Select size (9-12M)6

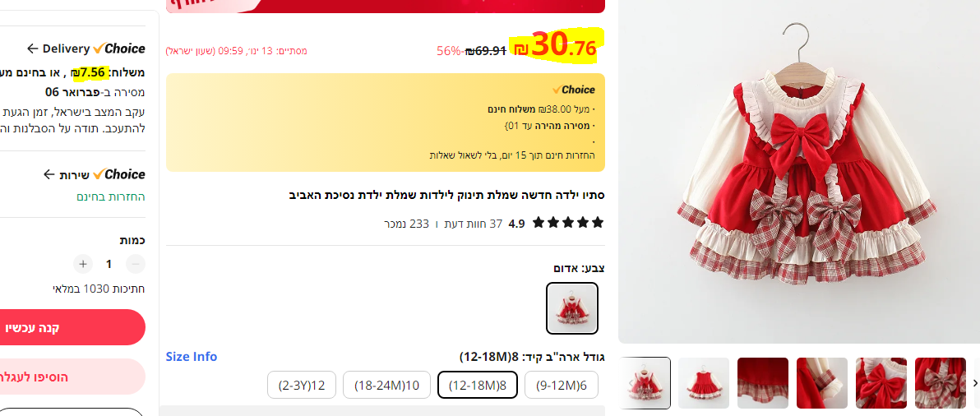coord(562,385)
